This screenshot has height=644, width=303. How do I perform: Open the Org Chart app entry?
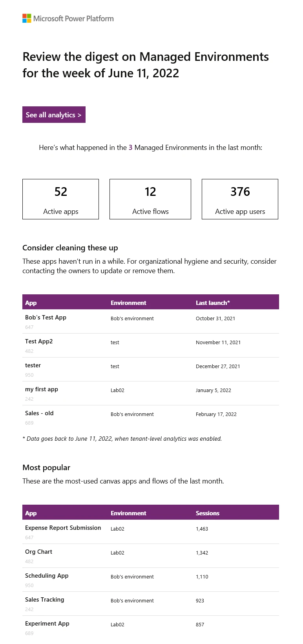click(38, 552)
